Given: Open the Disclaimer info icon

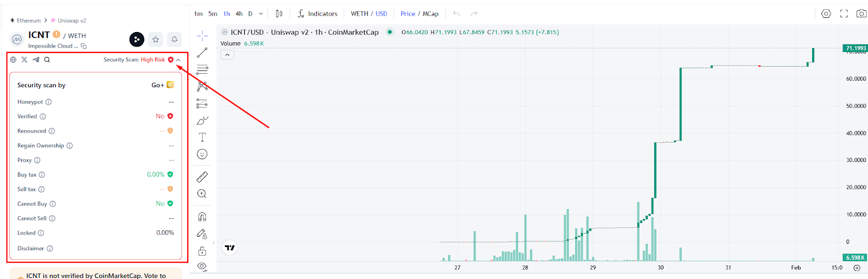Looking at the screenshot, I should pos(50,249).
